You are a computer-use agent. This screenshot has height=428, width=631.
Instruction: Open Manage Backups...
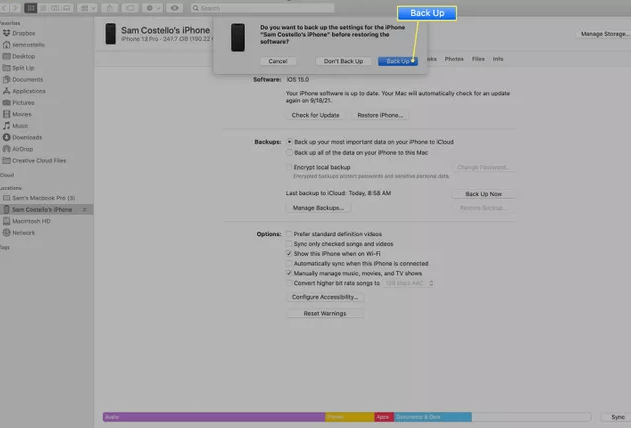pyautogui.click(x=318, y=208)
